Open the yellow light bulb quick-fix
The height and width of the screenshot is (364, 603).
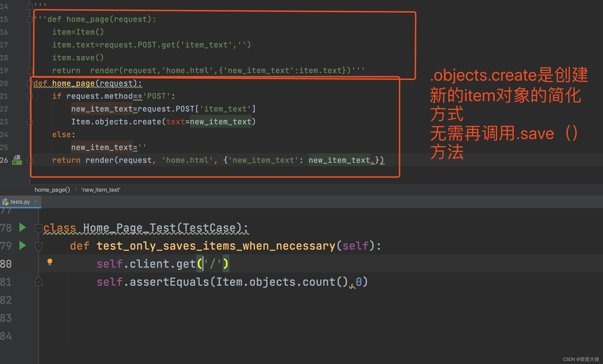click(x=50, y=262)
